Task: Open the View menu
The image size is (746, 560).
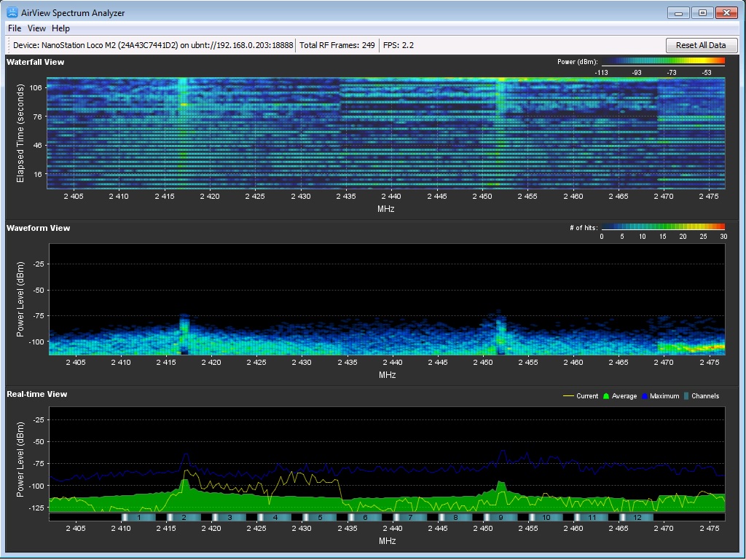Action: [36, 28]
